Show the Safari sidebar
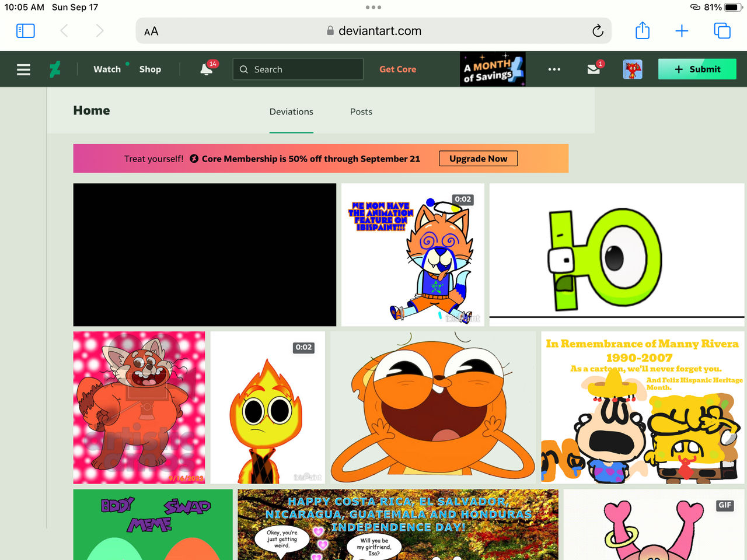Viewport: 747px width, 560px height. [25, 31]
